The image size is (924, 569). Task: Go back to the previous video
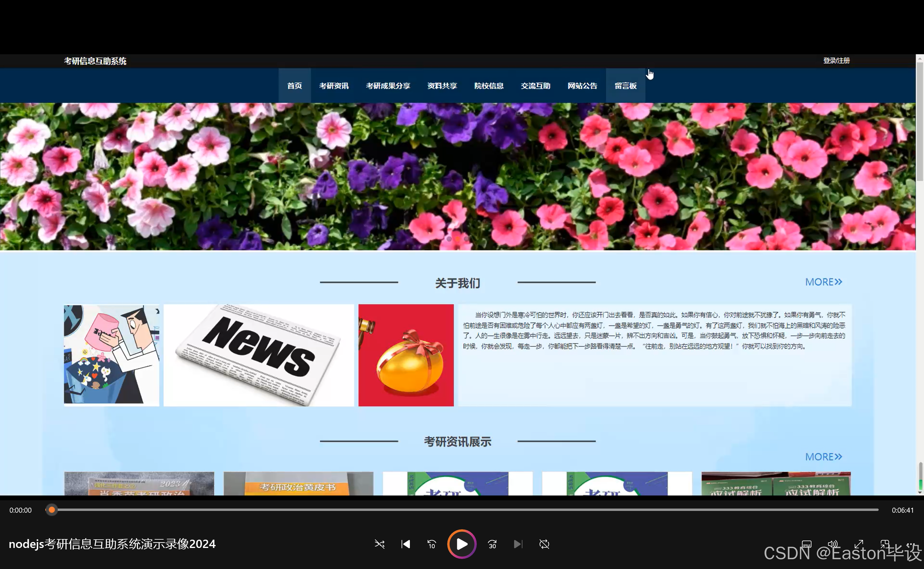tap(405, 544)
